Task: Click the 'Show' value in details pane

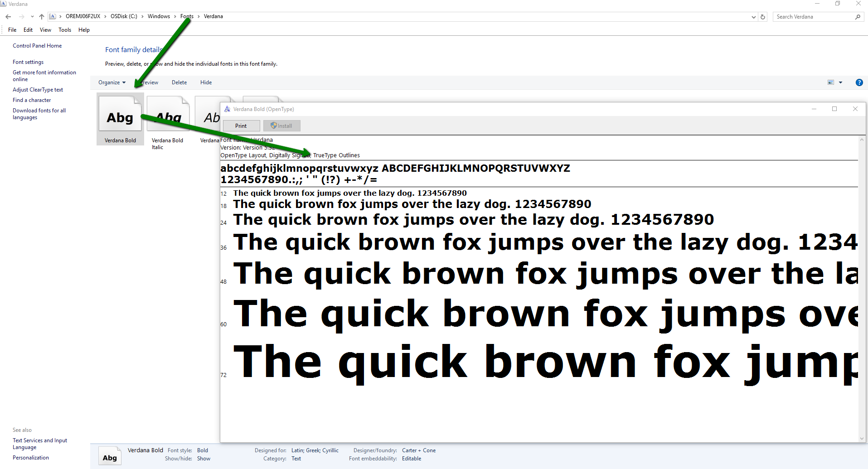Action: (204, 459)
